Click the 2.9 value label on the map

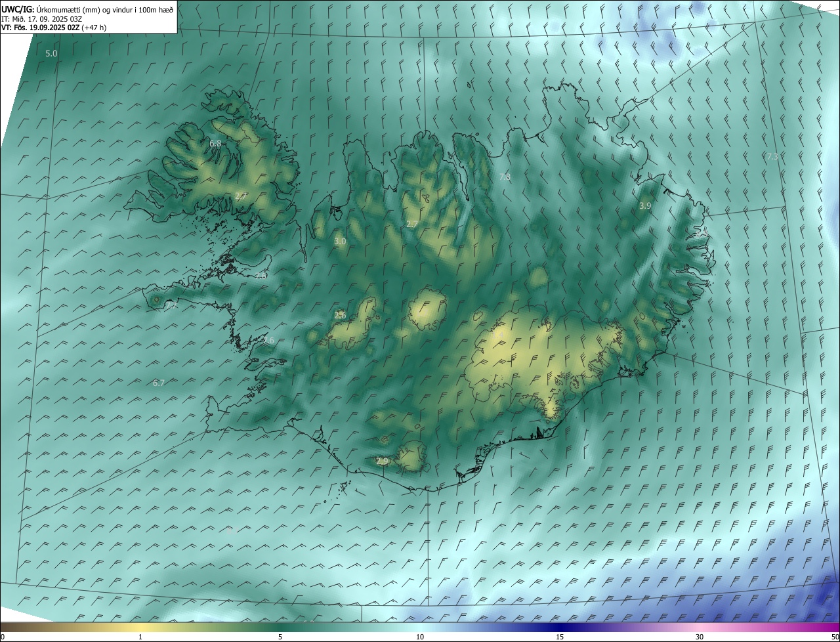383,461
